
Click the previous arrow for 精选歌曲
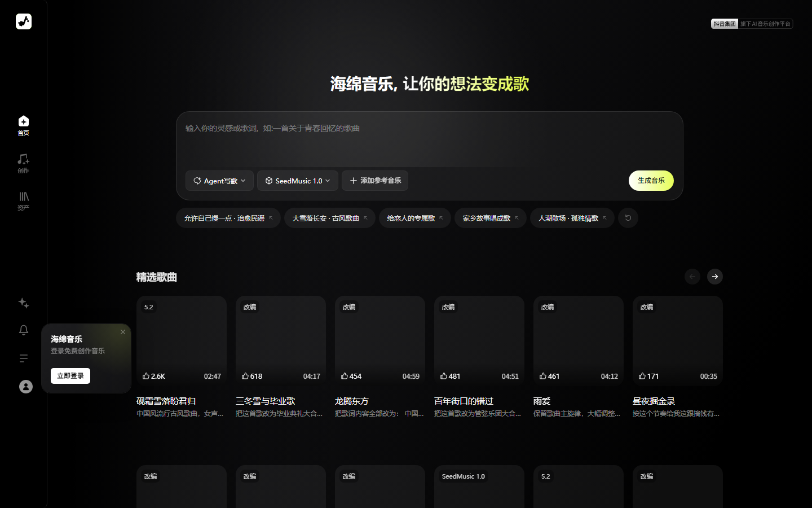pyautogui.click(x=692, y=277)
